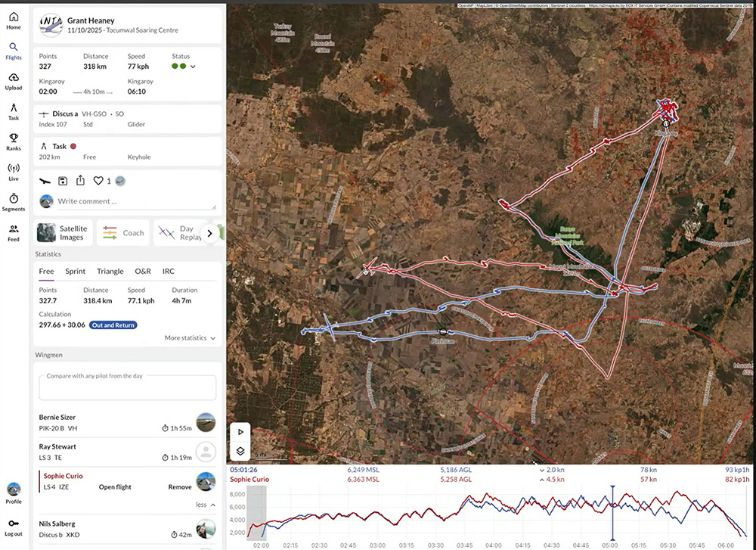Image resolution: width=756 pixels, height=550 pixels.
Task: Open the Upload page in sidebar
Action: point(14,82)
